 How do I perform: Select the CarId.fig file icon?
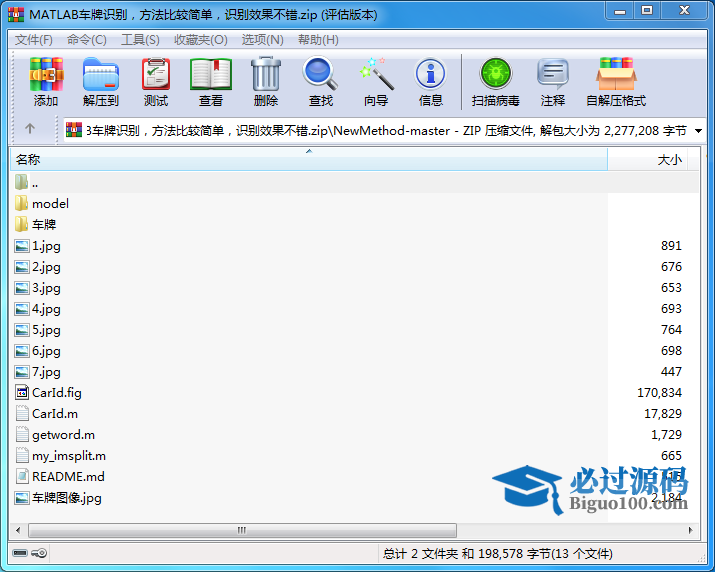pyautogui.click(x=21, y=392)
